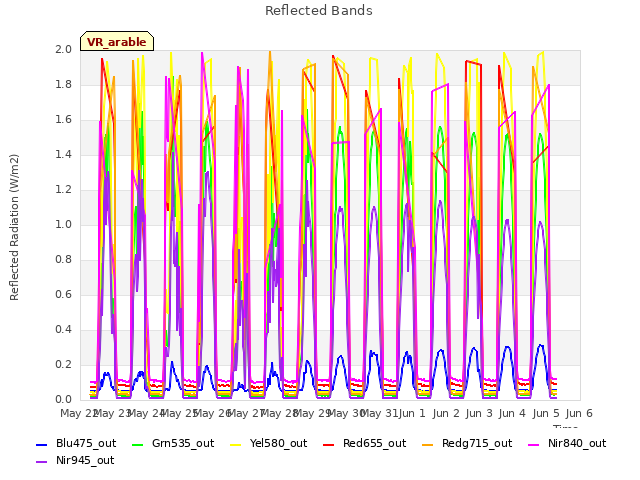Screen dimensions: 640x480
Task: Click the VR_arable annotation label
Action: [x=117, y=42]
